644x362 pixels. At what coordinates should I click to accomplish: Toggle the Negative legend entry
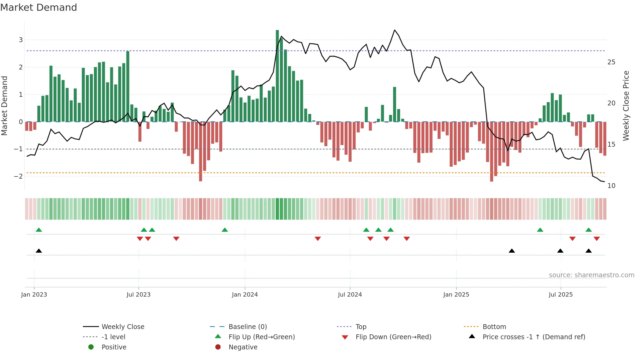pos(236,347)
